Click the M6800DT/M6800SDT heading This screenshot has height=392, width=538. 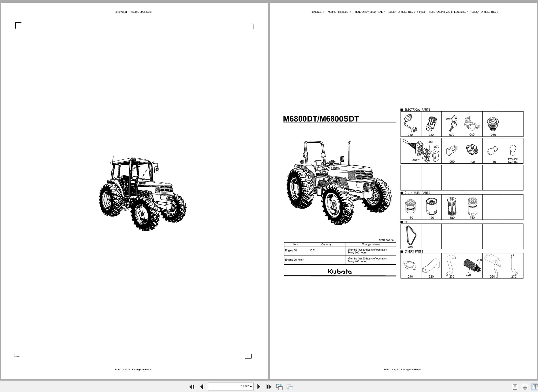pos(321,119)
